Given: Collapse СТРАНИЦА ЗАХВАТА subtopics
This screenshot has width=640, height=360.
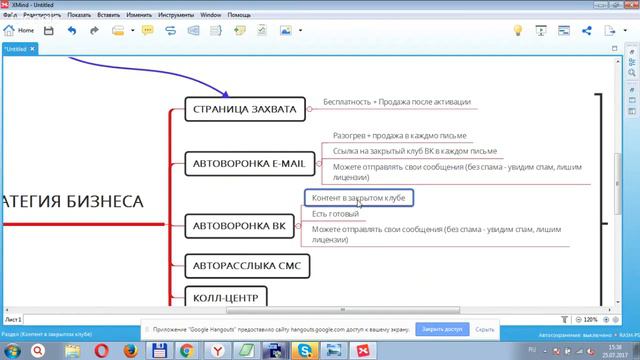Looking at the screenshot, I should [x=309, y=109].
